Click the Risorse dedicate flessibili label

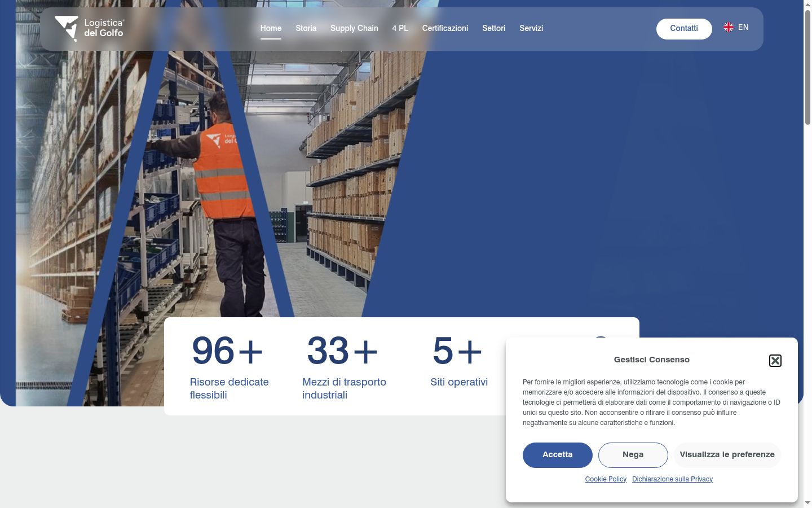[230, 388]
